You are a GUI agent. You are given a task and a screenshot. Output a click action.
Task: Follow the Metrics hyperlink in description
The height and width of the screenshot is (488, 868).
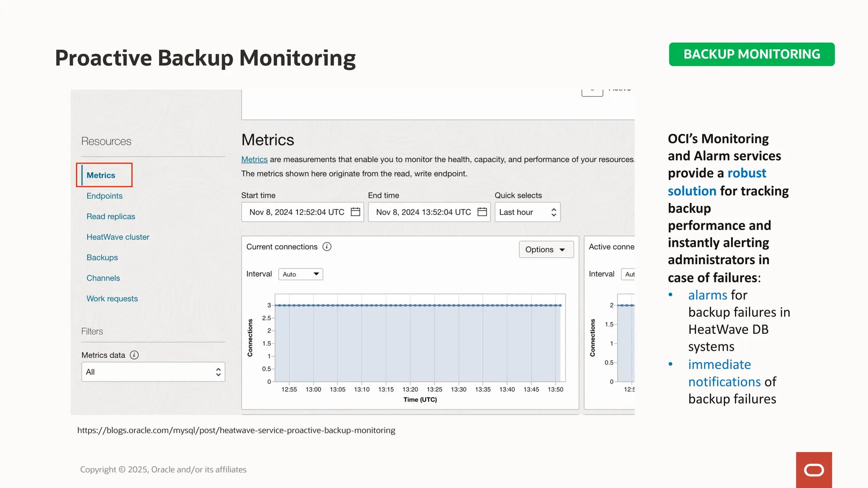coord(254,159)
